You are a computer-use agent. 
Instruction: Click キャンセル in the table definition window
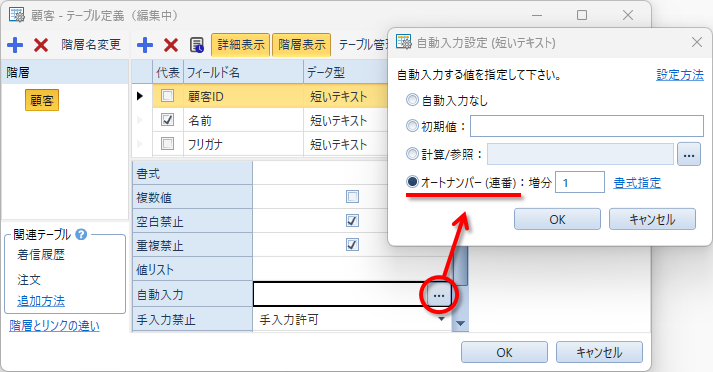599,352
